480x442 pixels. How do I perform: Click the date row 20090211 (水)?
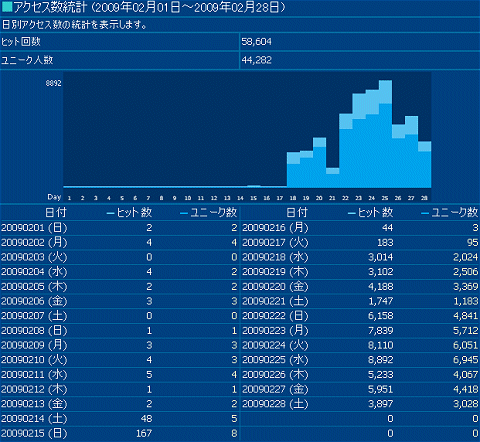click(x=34, y=374)
